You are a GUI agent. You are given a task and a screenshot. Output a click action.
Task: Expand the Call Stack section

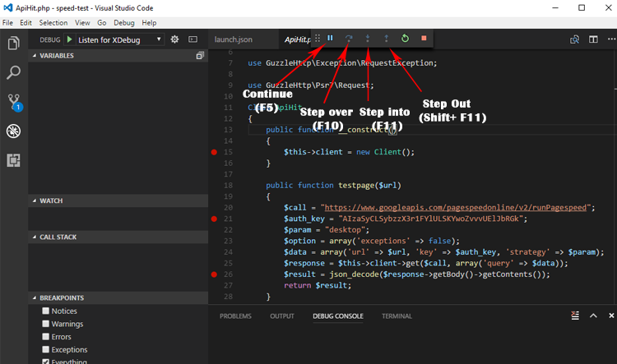58,237
